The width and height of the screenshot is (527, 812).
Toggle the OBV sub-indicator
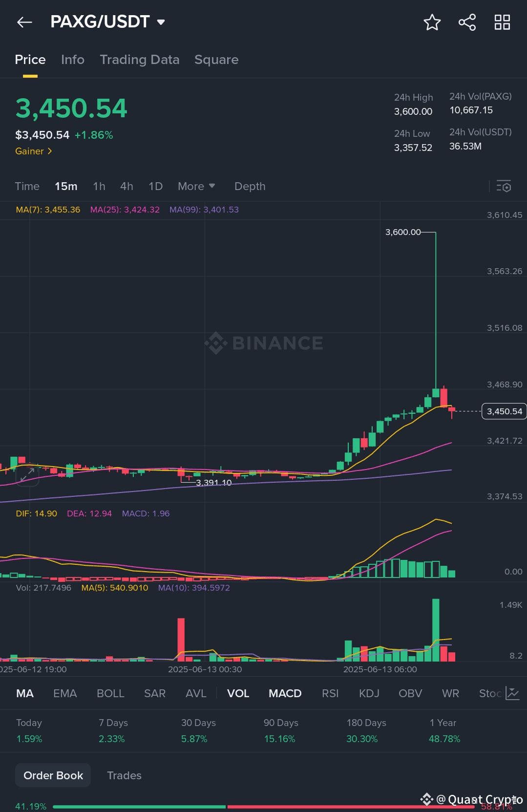pos(410,693)
